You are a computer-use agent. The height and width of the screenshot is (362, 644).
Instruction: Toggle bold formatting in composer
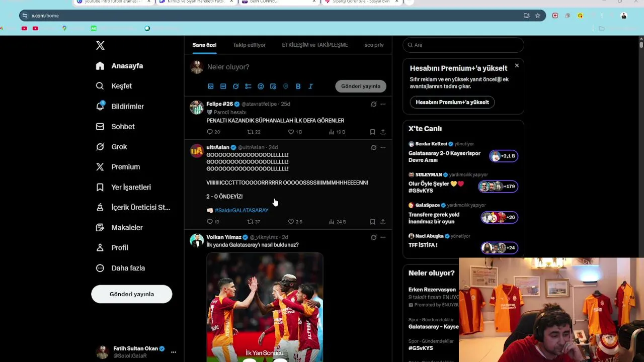(x=298, y=86)
